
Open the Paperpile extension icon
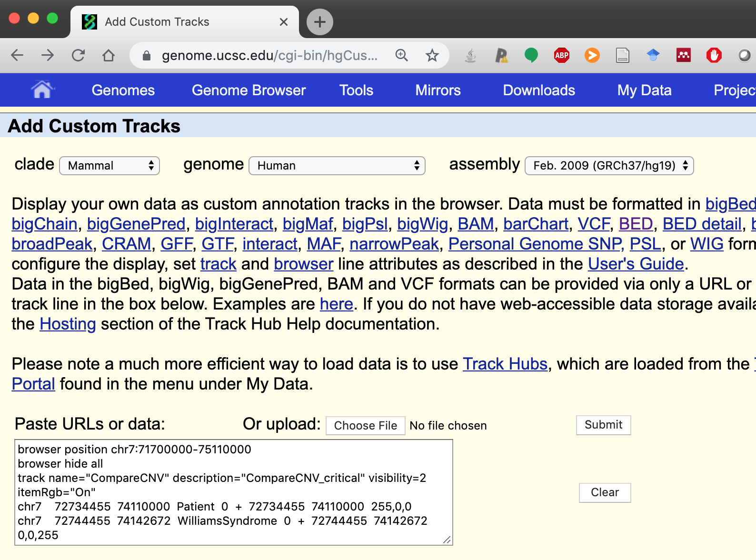pos(501,56)
